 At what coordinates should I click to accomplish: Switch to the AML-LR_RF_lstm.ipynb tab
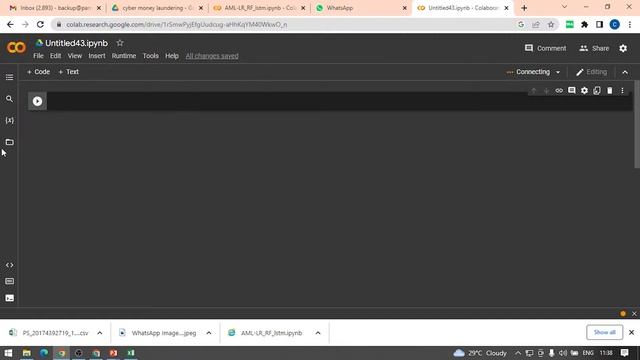click(260, 8)
